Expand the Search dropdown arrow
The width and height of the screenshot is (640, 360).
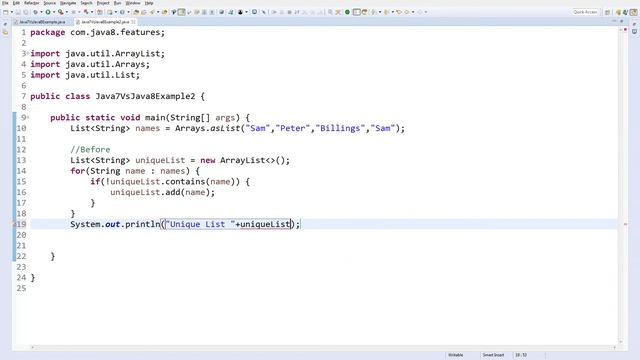158,12
